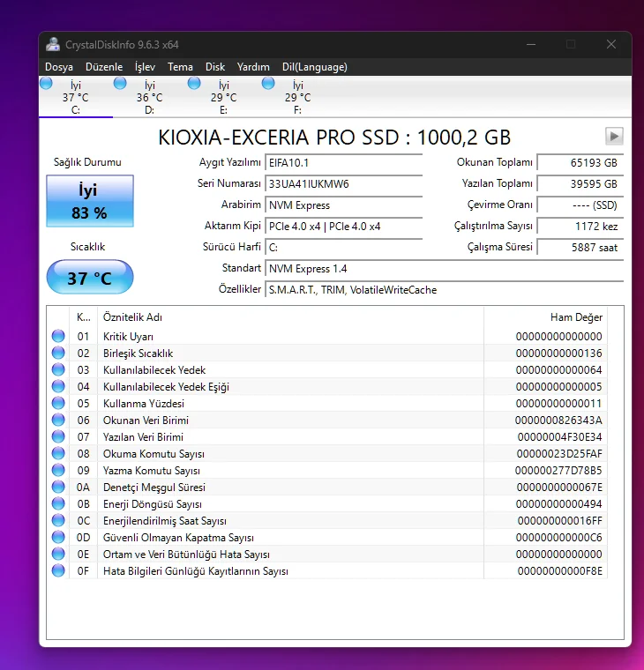
Task: Select the Kritik Uyarı attribute name
Action: tap(128, 336)
